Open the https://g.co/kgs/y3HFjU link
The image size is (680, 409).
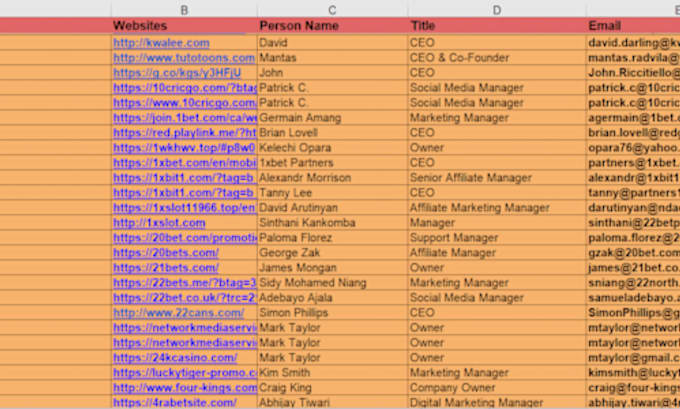coord(177,72)
